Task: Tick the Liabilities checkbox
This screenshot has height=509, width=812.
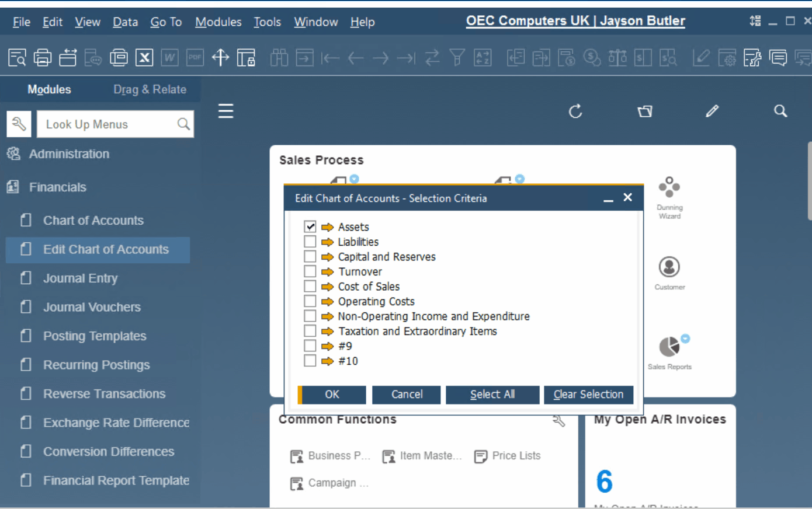Action: (x=310, y=242)
